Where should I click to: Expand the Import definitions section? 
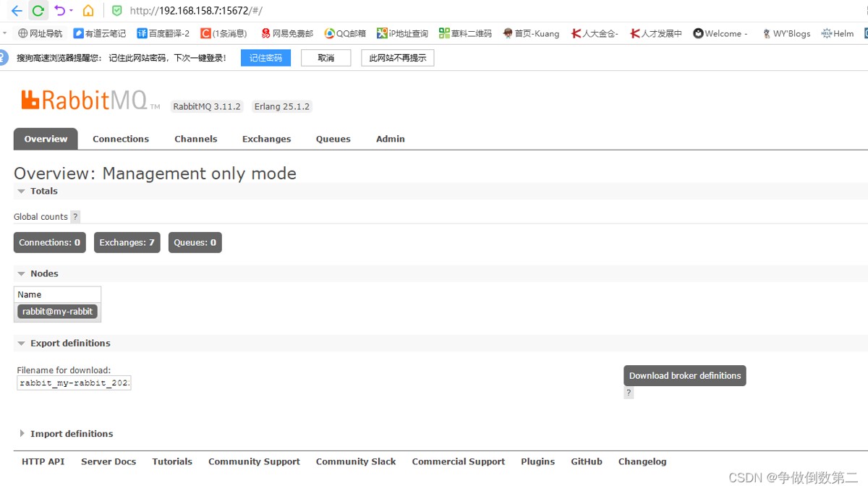[72, 434]
